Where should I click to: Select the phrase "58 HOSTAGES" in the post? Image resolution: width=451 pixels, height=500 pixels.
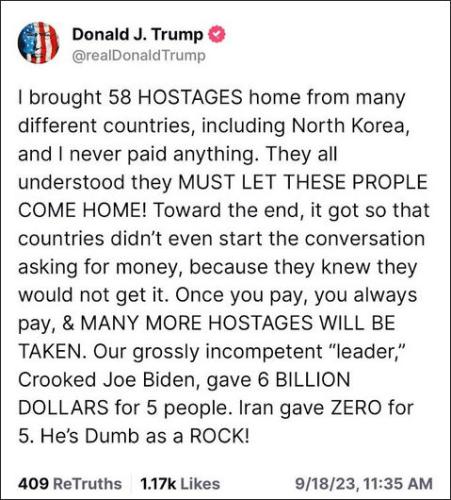(176, 98)
